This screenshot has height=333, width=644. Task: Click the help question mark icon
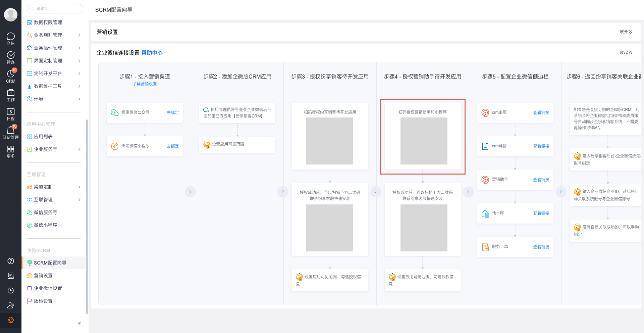click(x=11, y=261)
